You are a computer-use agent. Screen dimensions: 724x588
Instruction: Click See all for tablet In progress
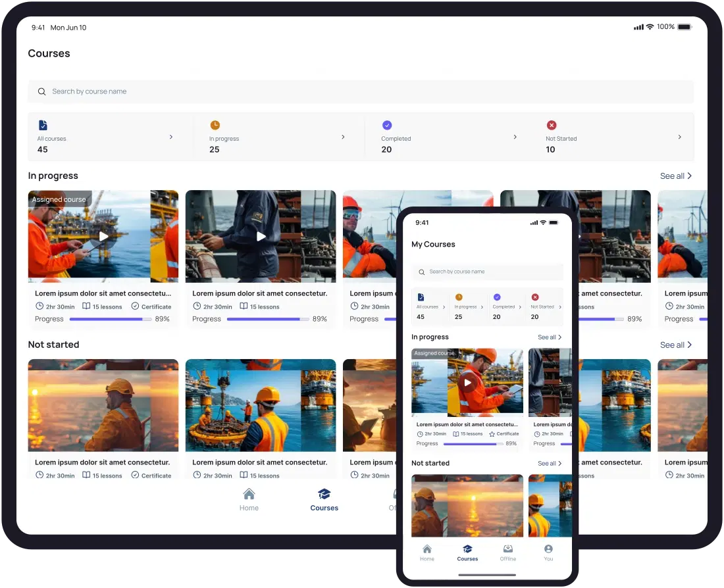pyautogui.click(x=676, y=176)
